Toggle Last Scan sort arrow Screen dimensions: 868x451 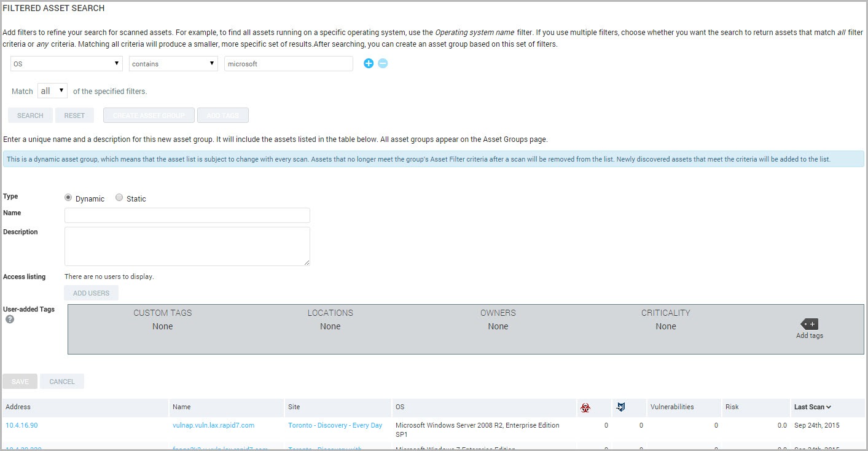coord(829,407)
